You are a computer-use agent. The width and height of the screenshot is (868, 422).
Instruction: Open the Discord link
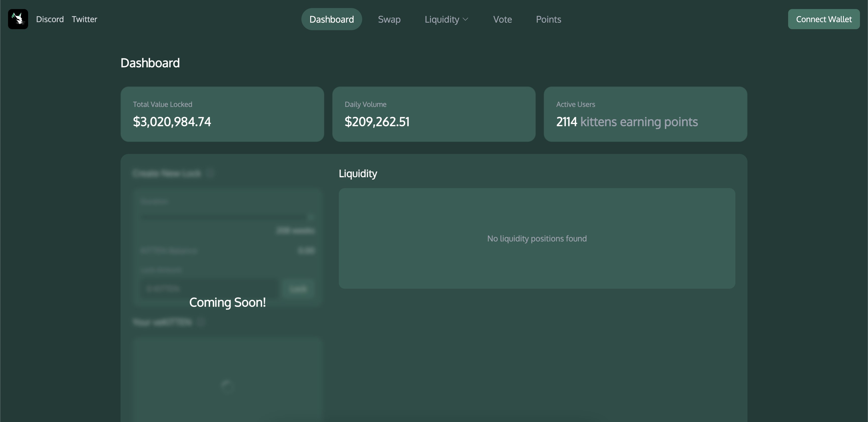point(49,19)
